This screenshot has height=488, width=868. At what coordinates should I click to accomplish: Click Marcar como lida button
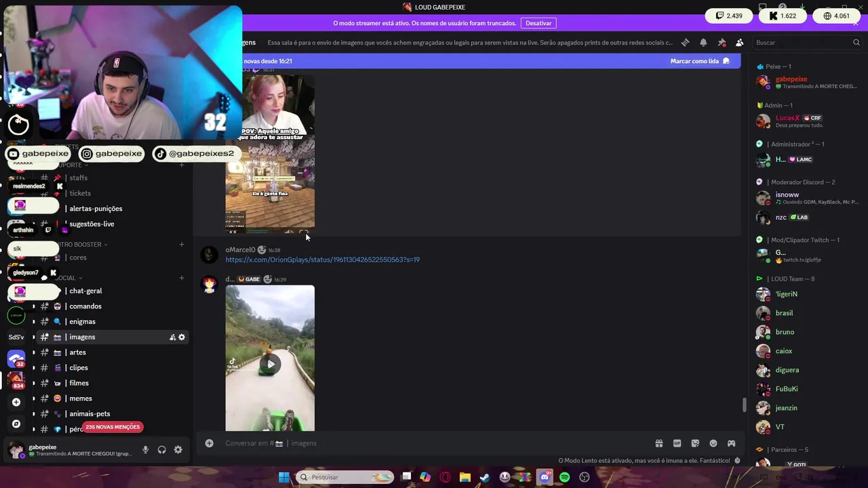[700, 61]
